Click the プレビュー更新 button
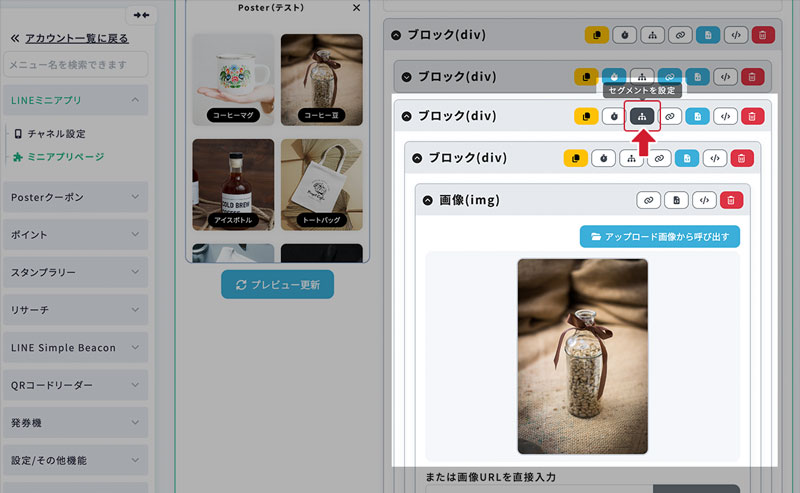The width and height of the screenshot is (800, 493). click(x=278, y=285)
